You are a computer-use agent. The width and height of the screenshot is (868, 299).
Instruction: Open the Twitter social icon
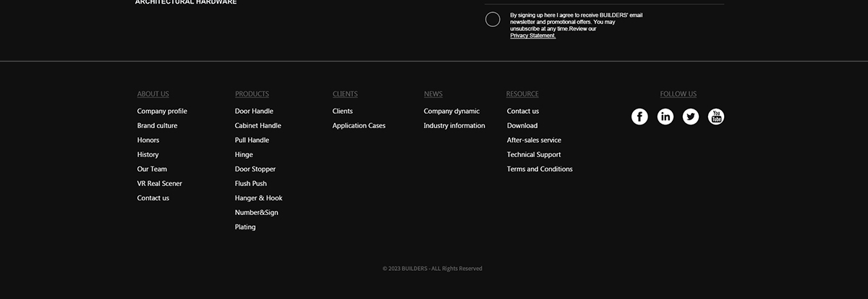(x=691, y=117)
